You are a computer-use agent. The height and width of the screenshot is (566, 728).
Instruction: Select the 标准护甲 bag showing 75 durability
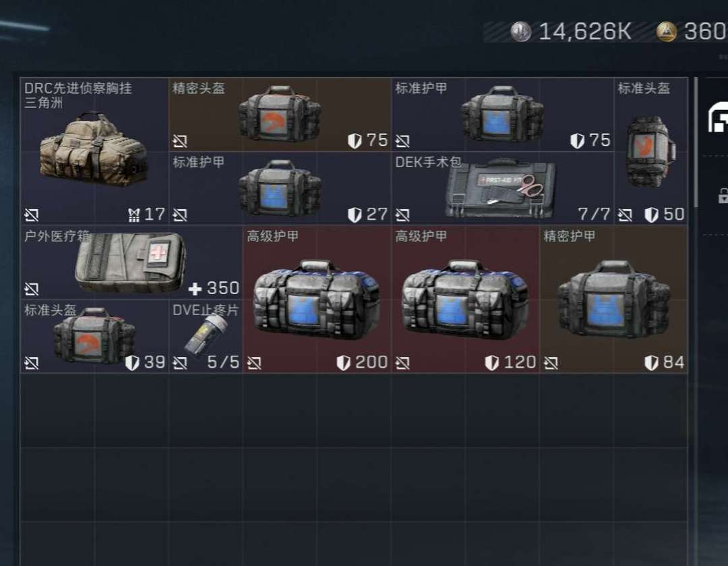pyautogui.click(x=502, y=114)
